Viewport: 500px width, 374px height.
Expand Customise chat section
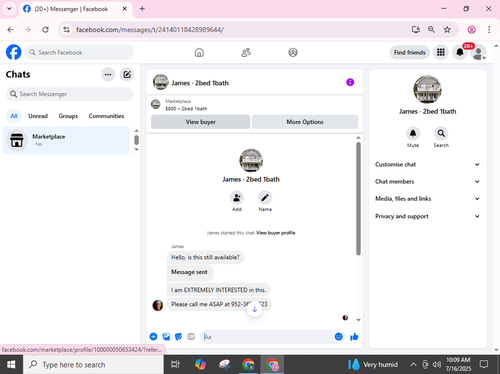(428, 164)
